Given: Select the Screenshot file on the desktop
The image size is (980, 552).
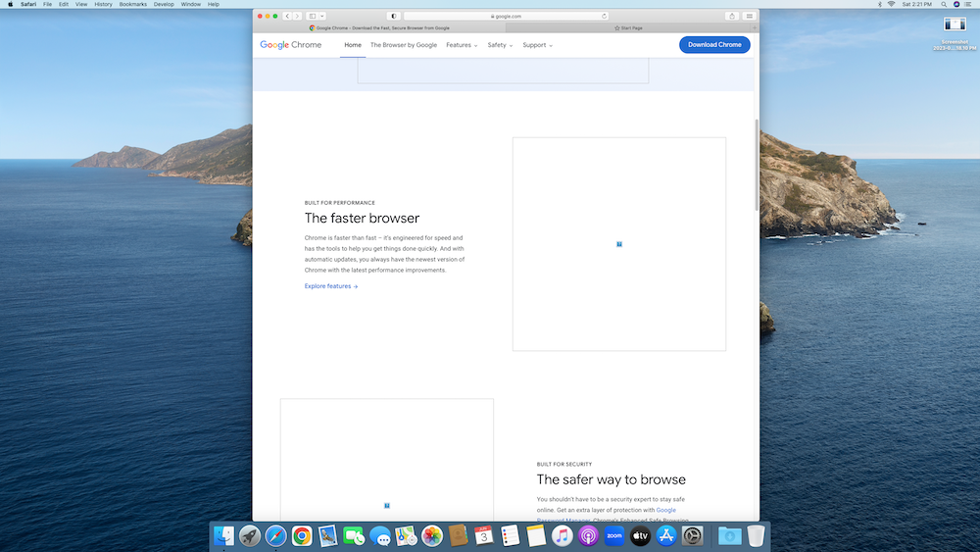Looking at the screenshot, I should 955,33.
